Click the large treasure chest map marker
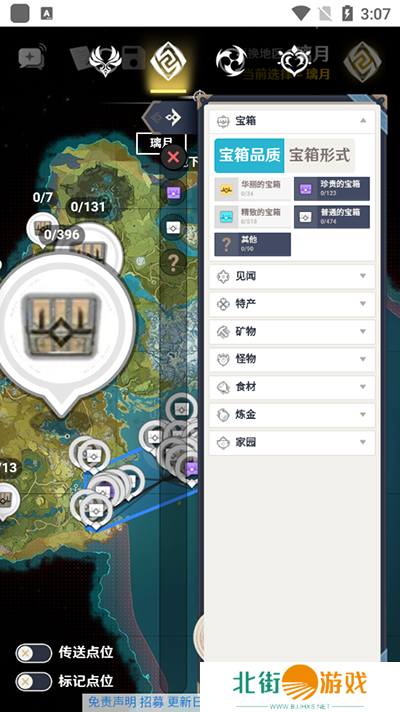This screenshot has width=400, height=712. 61,324
